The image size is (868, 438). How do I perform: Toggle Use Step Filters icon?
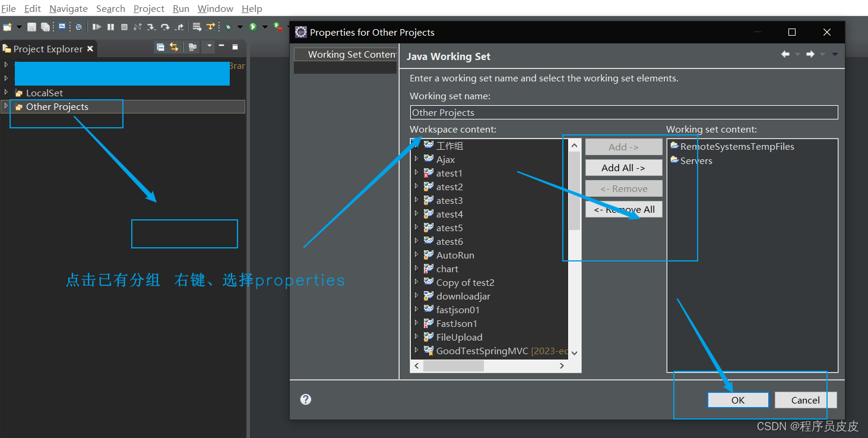tap(211, 27)
